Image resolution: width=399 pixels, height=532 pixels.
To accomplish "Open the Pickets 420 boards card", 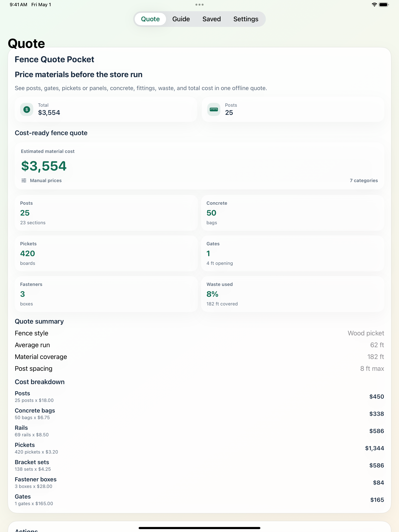I will (x=106, y=253).
